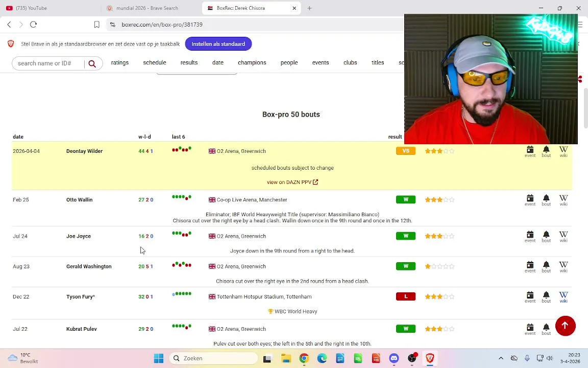Click WBC World Heavy title text
The height and width of the screenshot is (368, 588).
pos(296,311)
